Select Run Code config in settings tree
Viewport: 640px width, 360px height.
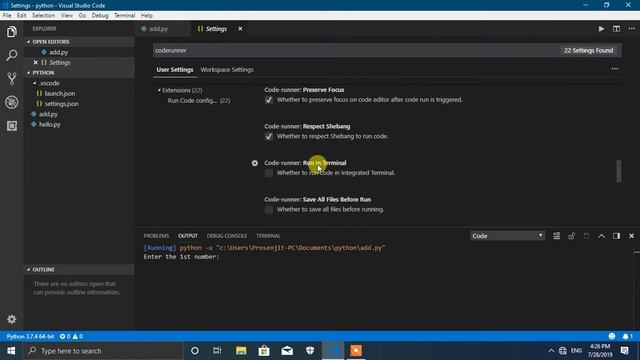click(199, 100)
